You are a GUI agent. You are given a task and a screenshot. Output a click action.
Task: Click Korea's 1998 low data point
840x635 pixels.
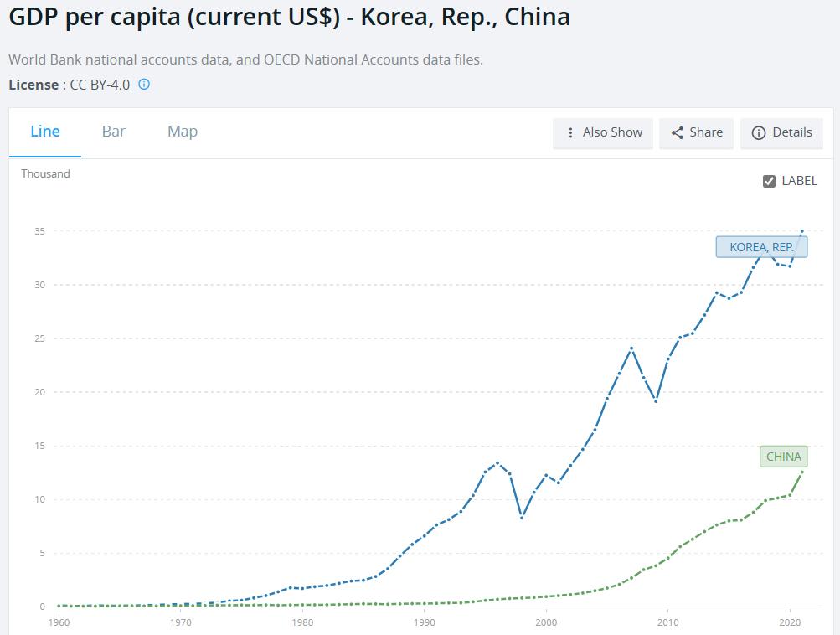[522, 518]
